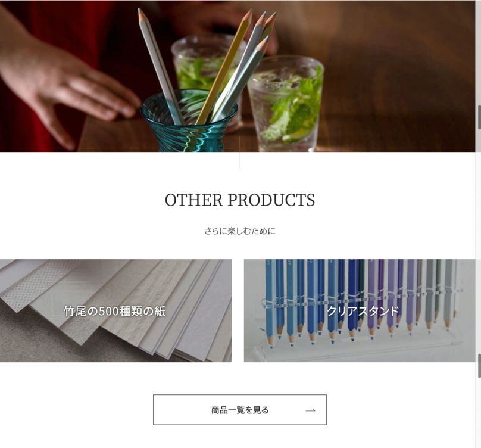Open the クリアスタンド pencil stand thumbnail
Viewport: 481px width, 448px height.
coord(360,310)
